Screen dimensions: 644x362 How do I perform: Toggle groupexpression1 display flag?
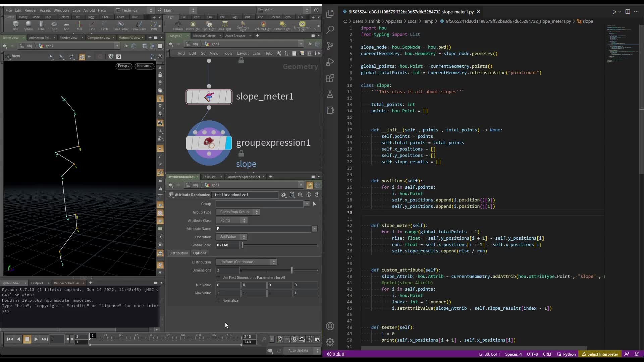click(x=228, y=143)
